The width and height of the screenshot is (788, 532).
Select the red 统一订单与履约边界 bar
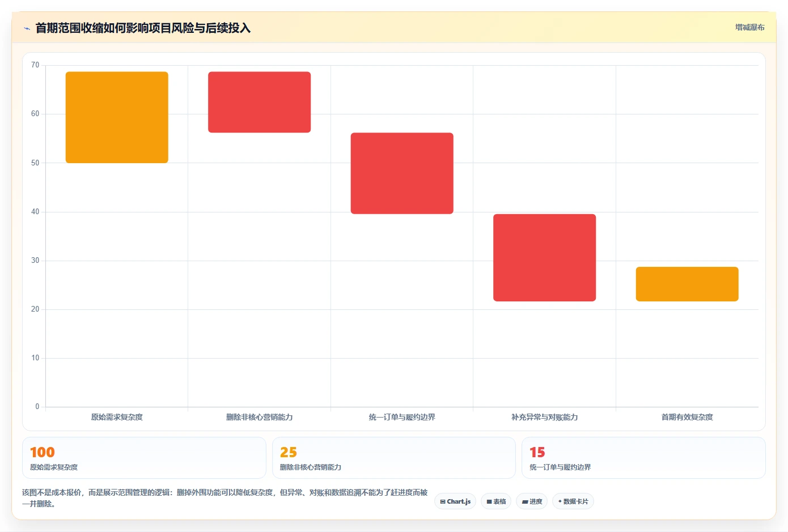tap(402, 173)
